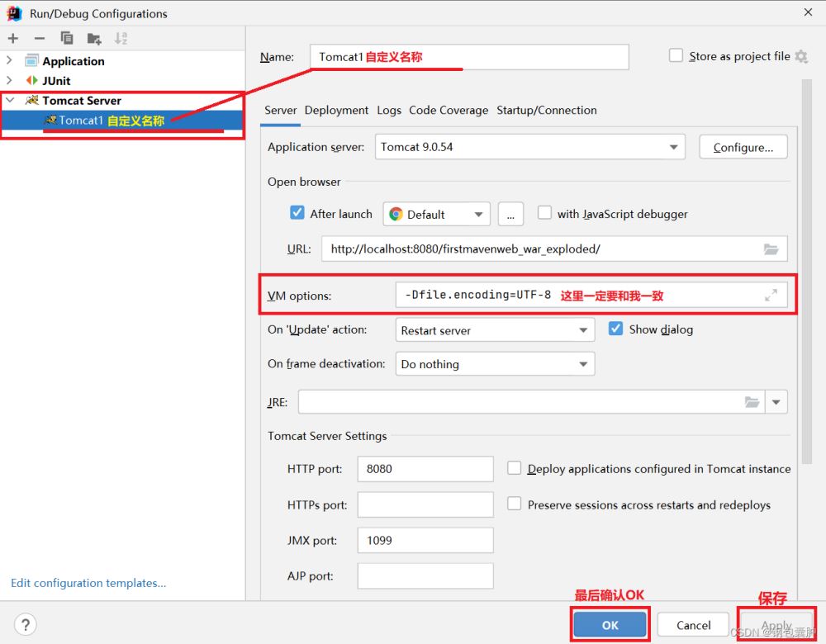826x644 pixels.
Task: Click the HTTP port field showing 8080
Action: click(x=425, y=469)
